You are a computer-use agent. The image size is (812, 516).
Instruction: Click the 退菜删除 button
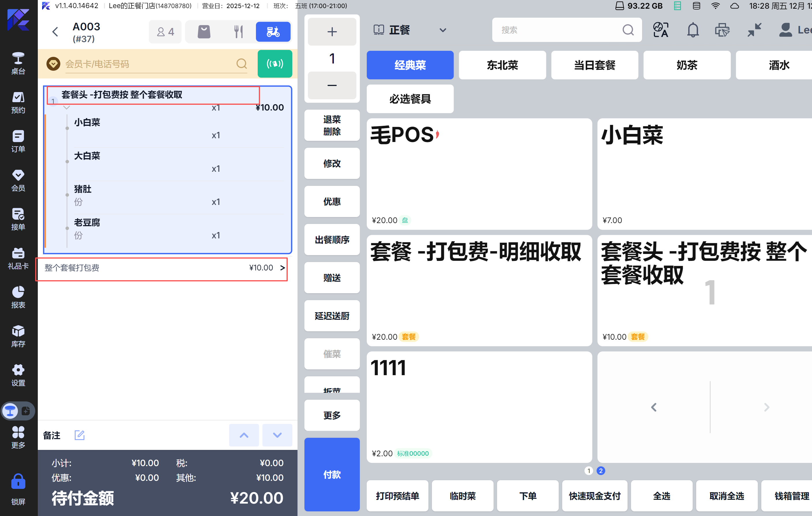tap(332, 125)
